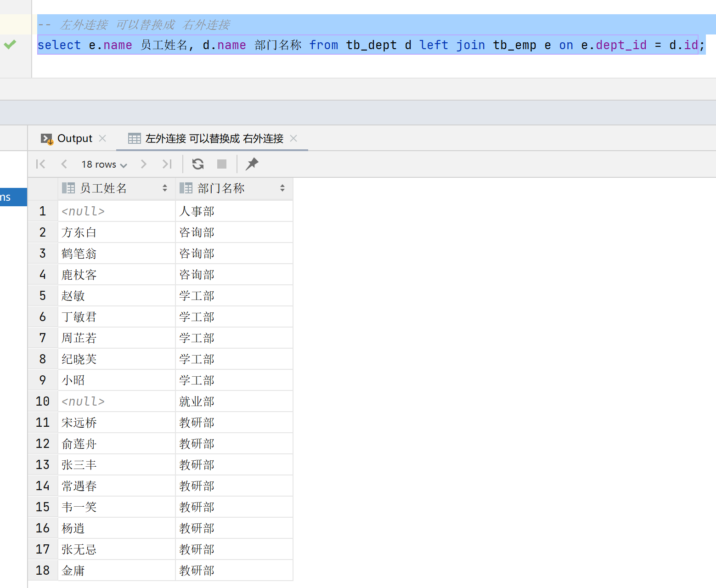Click the SQL comment line 左外连接

pos(134,25)
